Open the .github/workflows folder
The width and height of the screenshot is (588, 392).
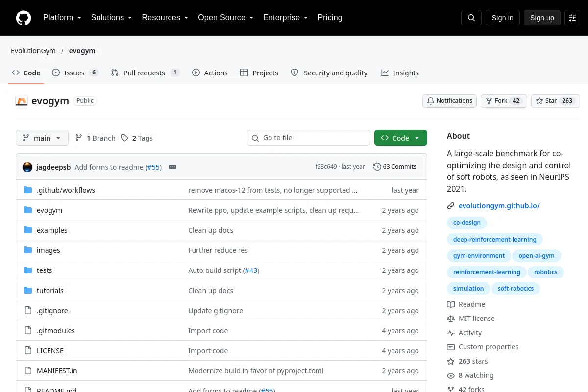(x=66, y=190)
